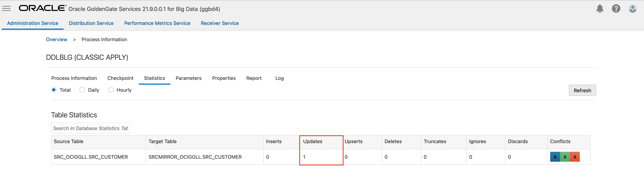
Task: Select the Daily statistics radio button
Action: [x=82, y=90]
